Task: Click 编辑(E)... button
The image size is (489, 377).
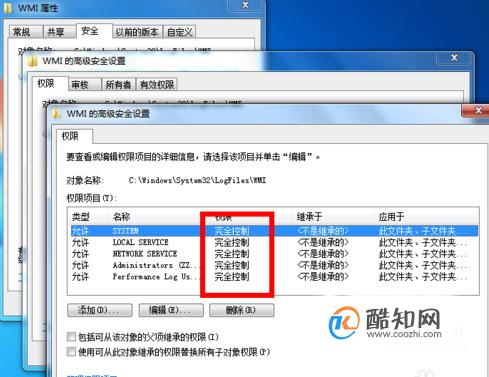Action: tap(171, 310)
